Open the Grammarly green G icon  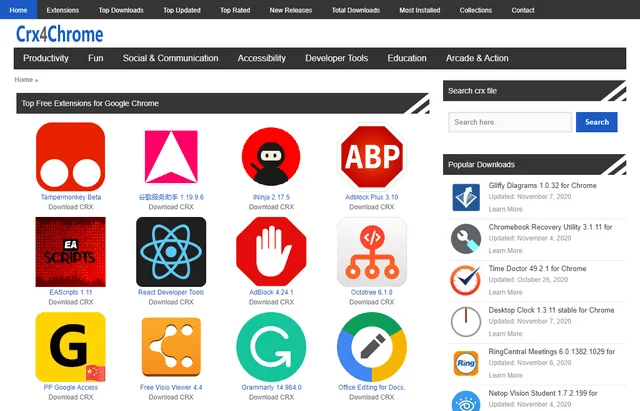(271, 347)
